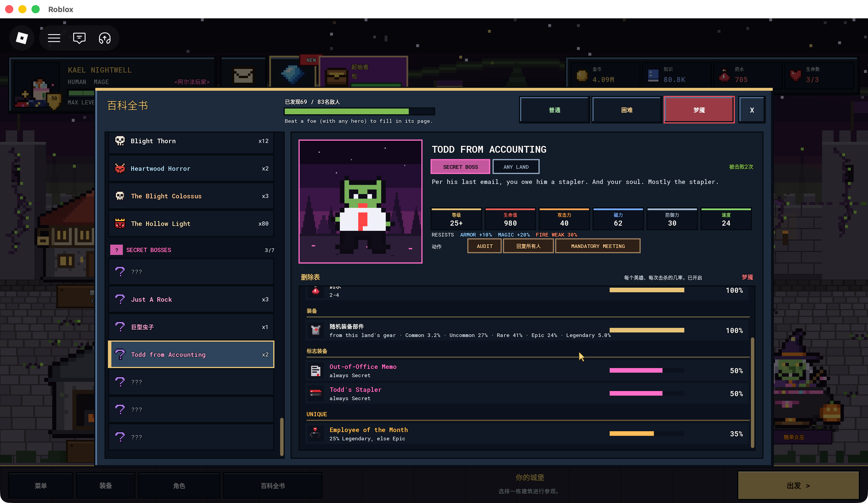The image size is (868, 503).
Task: Click the SECRET BOSSES section header
Action: (x=192, y=250)
